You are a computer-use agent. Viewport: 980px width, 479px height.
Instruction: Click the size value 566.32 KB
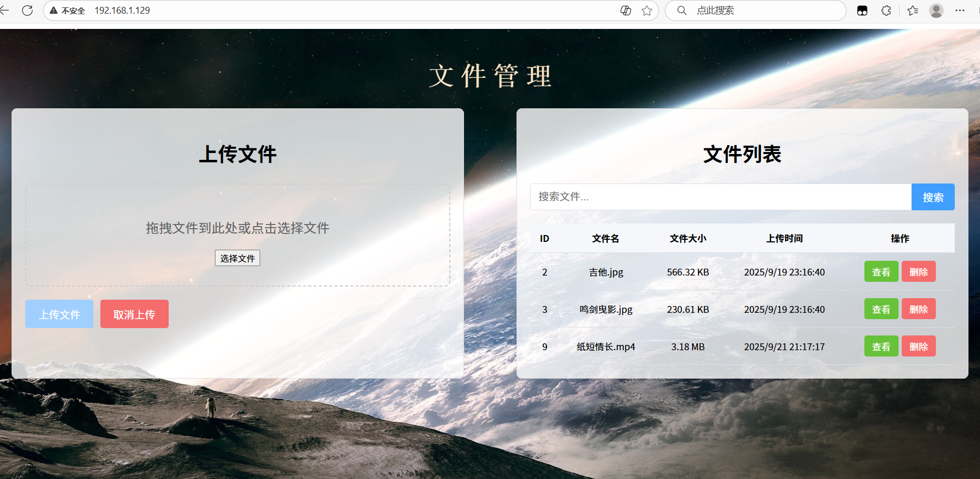[688, 272]
